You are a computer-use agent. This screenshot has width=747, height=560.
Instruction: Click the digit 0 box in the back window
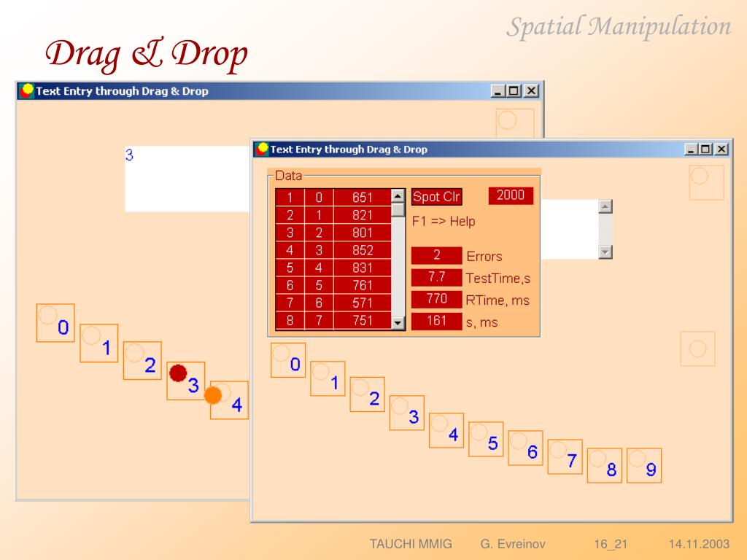pos(55,323)
